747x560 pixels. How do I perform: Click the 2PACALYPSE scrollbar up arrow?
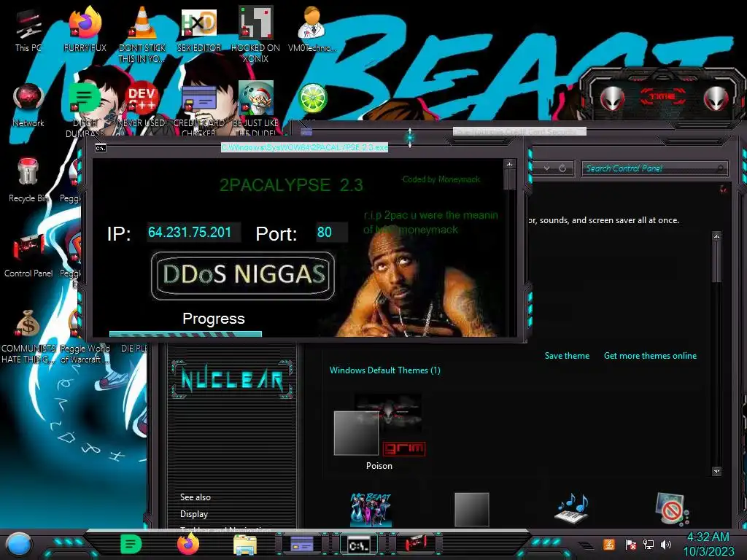(509, 164)
